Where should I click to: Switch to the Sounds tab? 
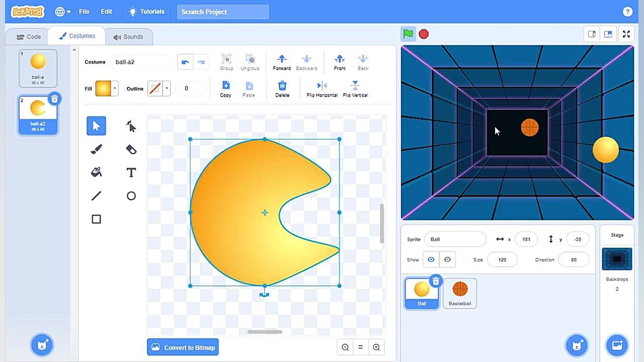128,37
